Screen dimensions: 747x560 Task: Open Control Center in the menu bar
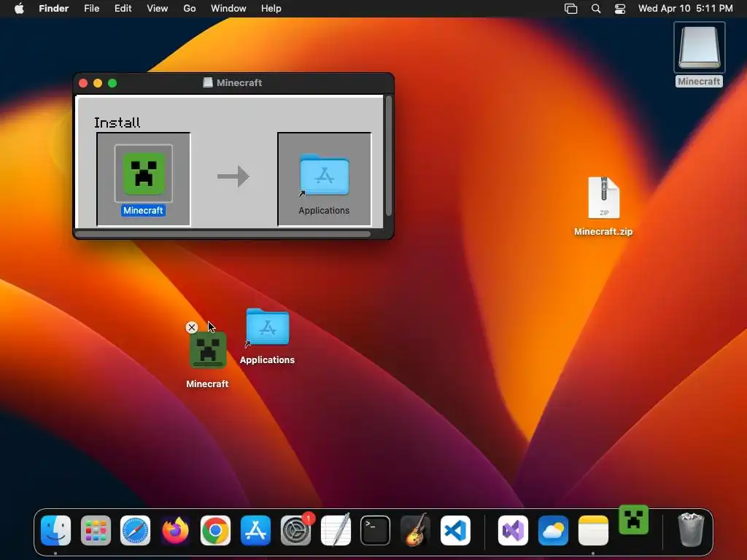pos(620,9)
